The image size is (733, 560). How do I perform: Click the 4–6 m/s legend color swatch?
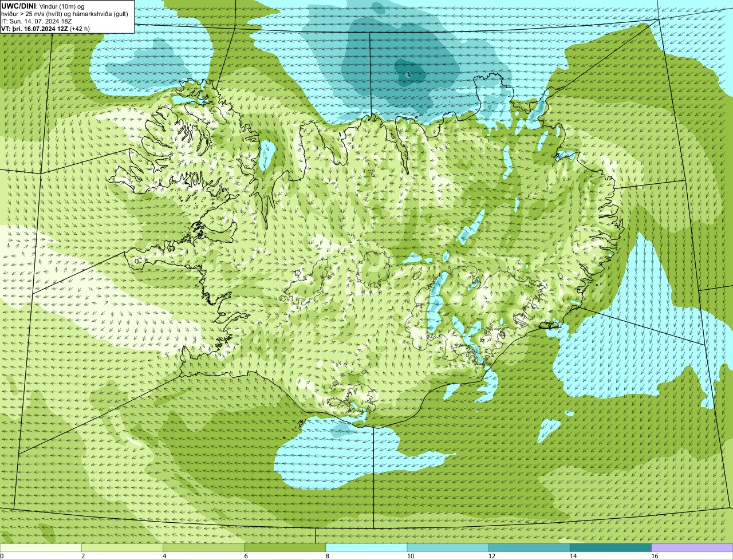pyautogui.click(x=203, y=548)
